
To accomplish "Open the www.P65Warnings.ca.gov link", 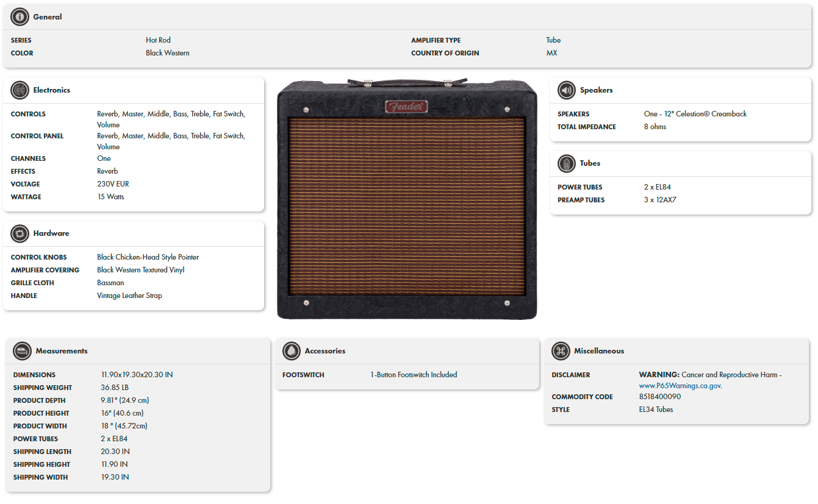I will click(x=680, y=386).
